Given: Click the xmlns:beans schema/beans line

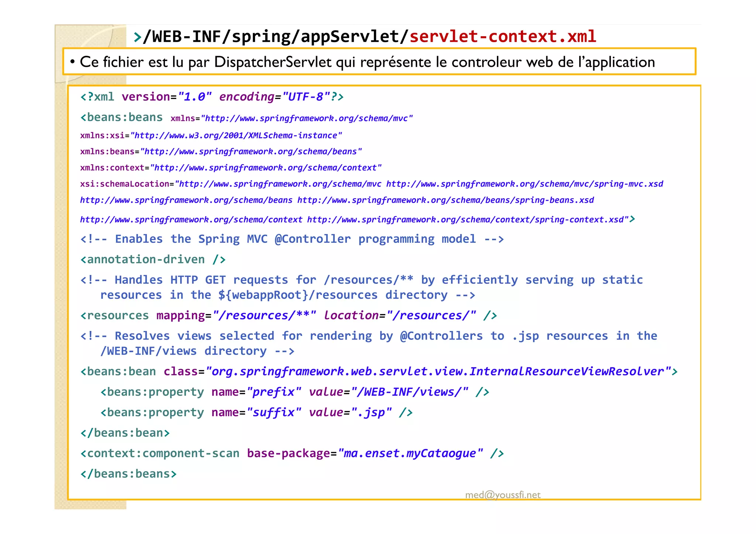Looking at the screenshot, I should click(221, 152).
